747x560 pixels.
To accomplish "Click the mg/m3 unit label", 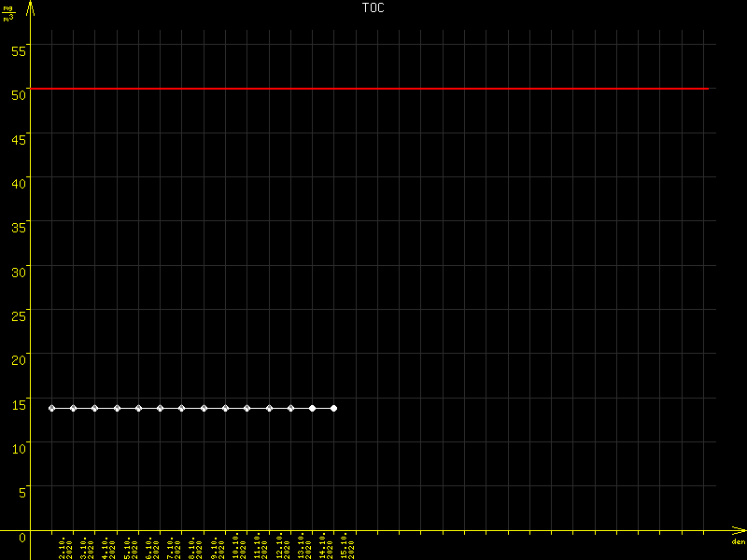I will pos(8,13).
